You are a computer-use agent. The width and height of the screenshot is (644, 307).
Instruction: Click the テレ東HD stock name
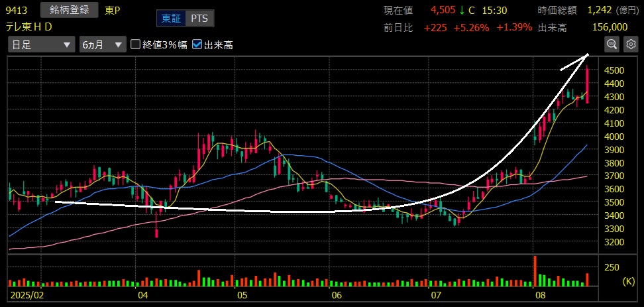(x=28, y=26)
